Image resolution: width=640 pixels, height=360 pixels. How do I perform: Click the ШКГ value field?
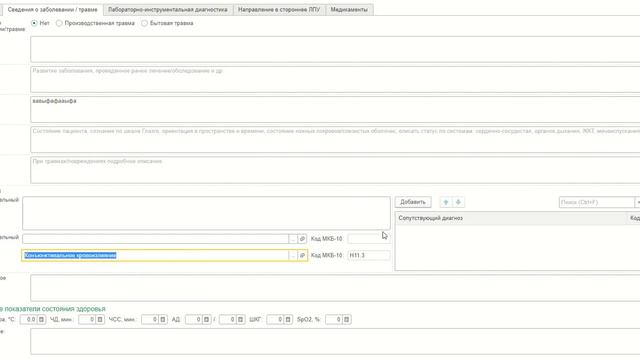pyautogui.click(x=276, y=320)
